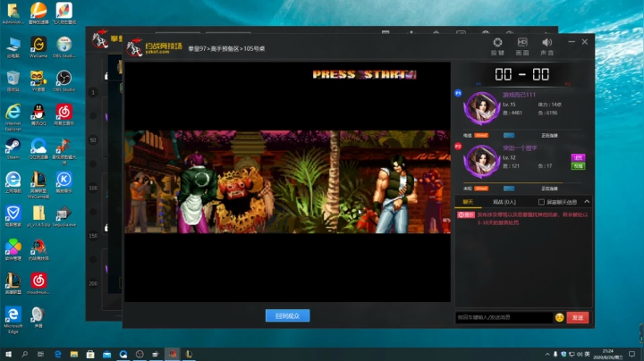Open the Recycle Bin desktop icon
644x361 pixels.
tap(13, 80)
